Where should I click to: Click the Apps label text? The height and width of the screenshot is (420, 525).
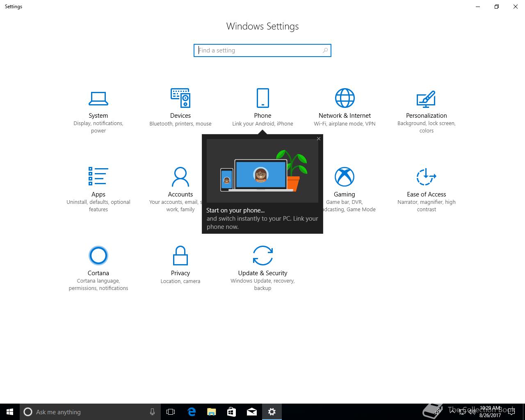tap(98, 194)
